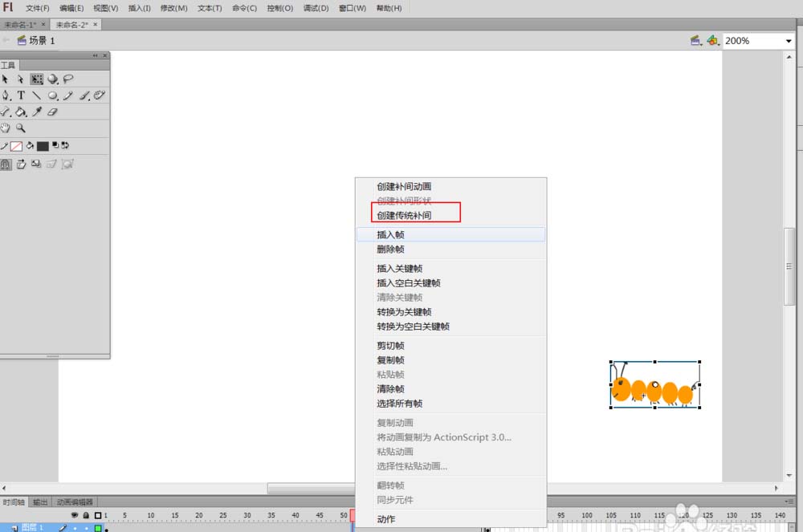Screen dimensions: 803x532
Task: Switch to the 动画编辑器 tab
Action: [75, 502]
